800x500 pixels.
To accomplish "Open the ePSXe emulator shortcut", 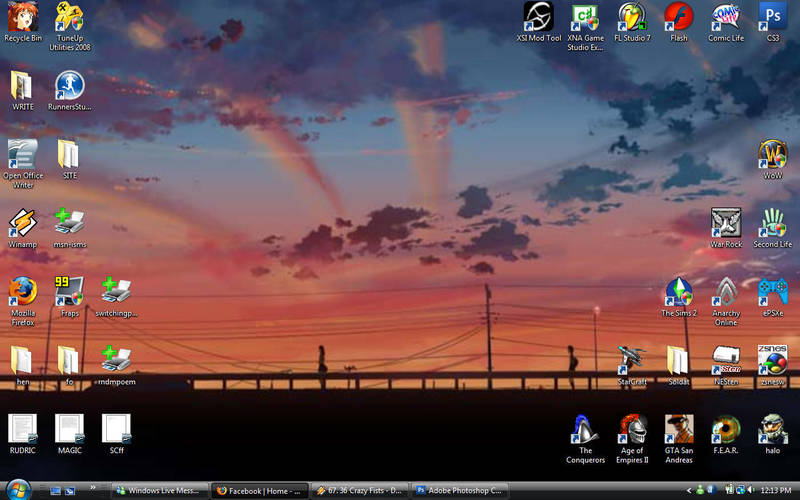I will pos(773,297).
